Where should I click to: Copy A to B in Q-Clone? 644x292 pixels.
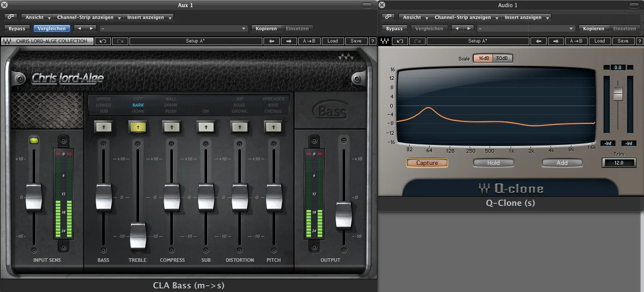point(576,41)
